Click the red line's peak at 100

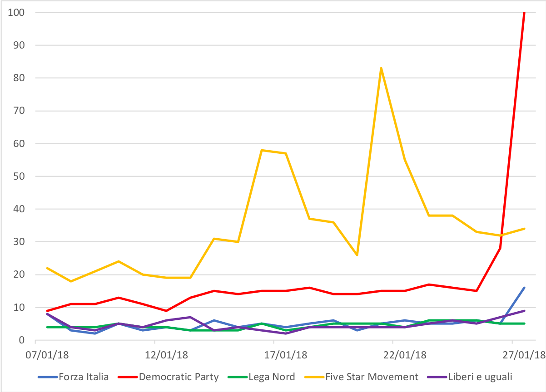(524, 13)
